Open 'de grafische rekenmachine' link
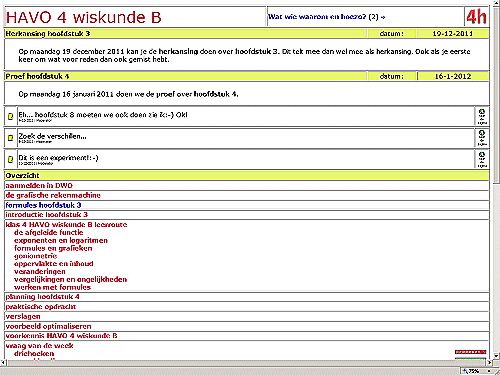 (53, 195)
